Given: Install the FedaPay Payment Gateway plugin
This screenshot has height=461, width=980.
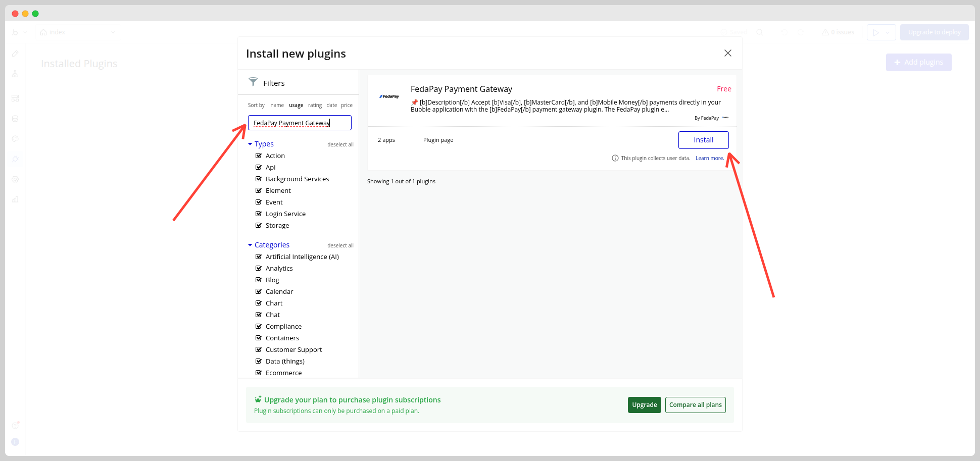Looking at the screenshot, I should tap(703, 140).
